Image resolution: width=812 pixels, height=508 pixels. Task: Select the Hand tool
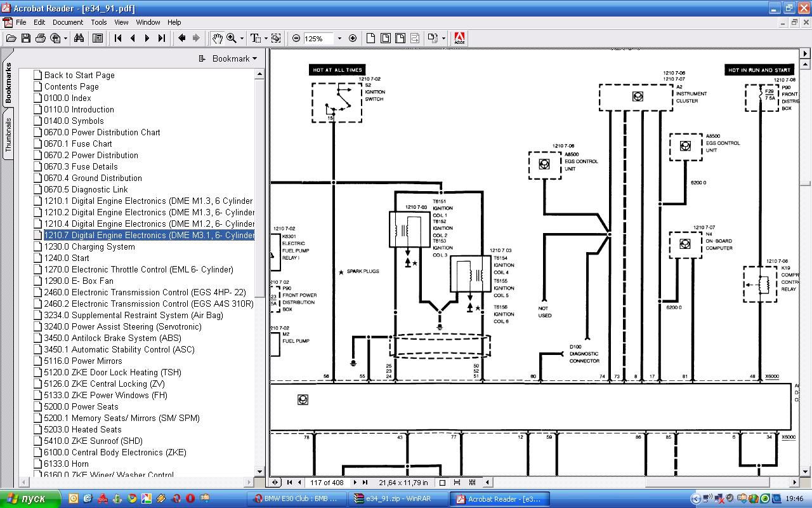click(x=217, y=38)
